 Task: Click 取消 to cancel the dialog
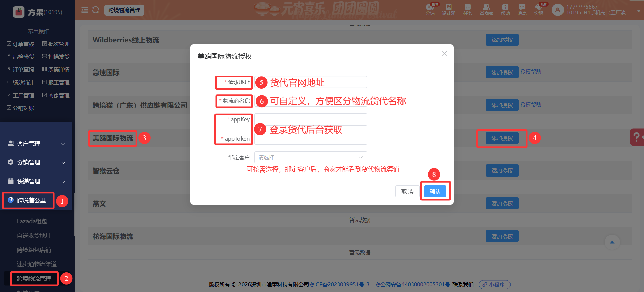click(407, 191)
